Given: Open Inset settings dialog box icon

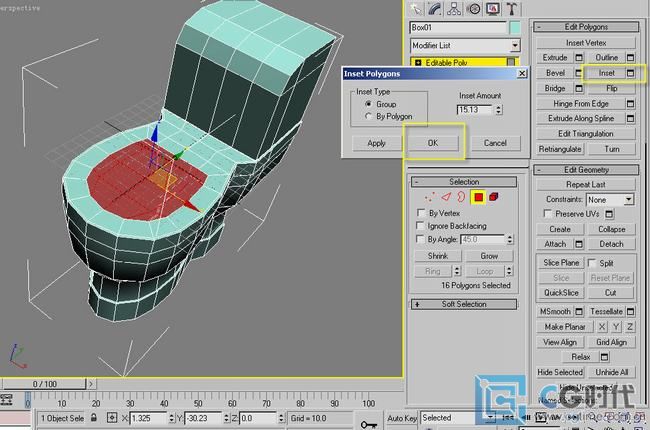Looking at the screenshot, I should [x=631, y=73].
